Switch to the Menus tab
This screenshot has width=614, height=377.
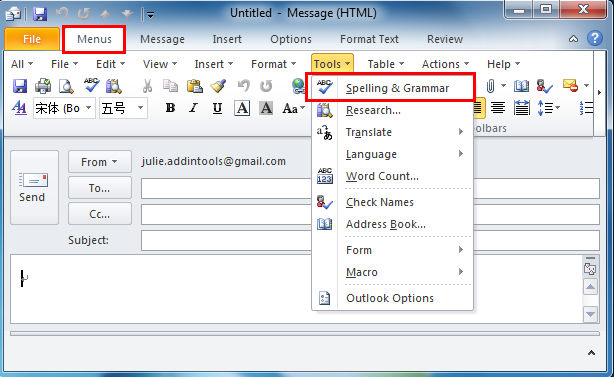[x=94, y=39]
